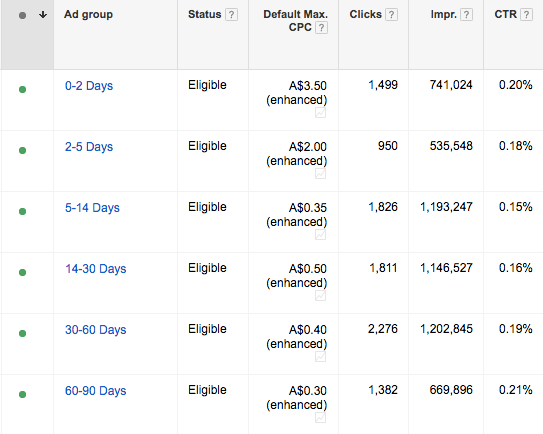543x434 pixels.
Task: Select the 2,276 clicks value
Action: [383, 329]
